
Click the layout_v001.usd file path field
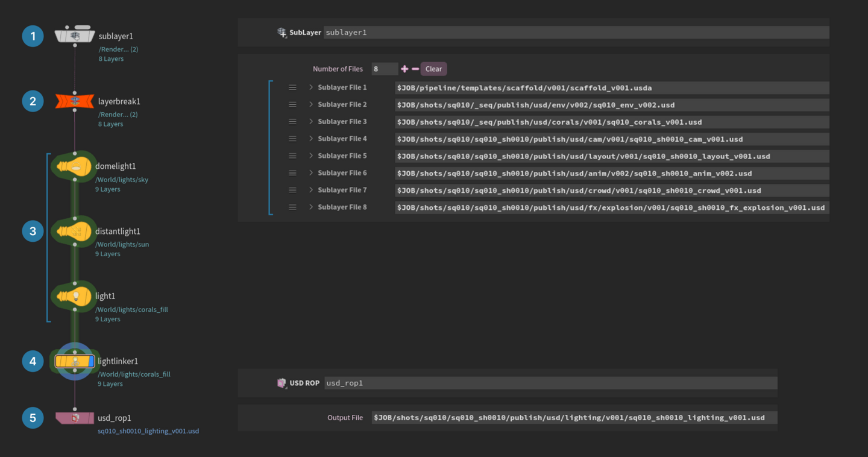pos(612,156)
